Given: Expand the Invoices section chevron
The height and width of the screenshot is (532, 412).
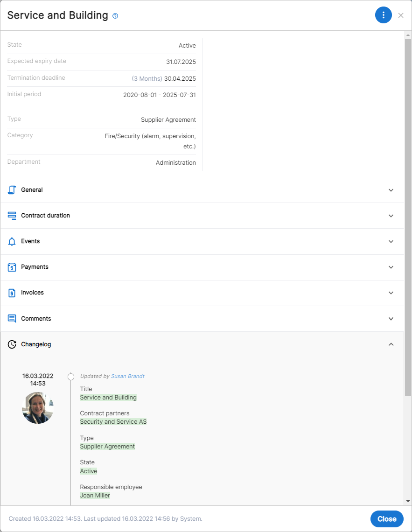Looking at the screenshot, I should pos(391,293).
